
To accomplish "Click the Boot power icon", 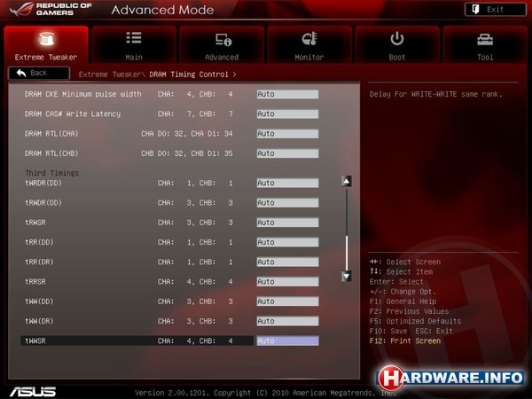I will pos(397,38).
